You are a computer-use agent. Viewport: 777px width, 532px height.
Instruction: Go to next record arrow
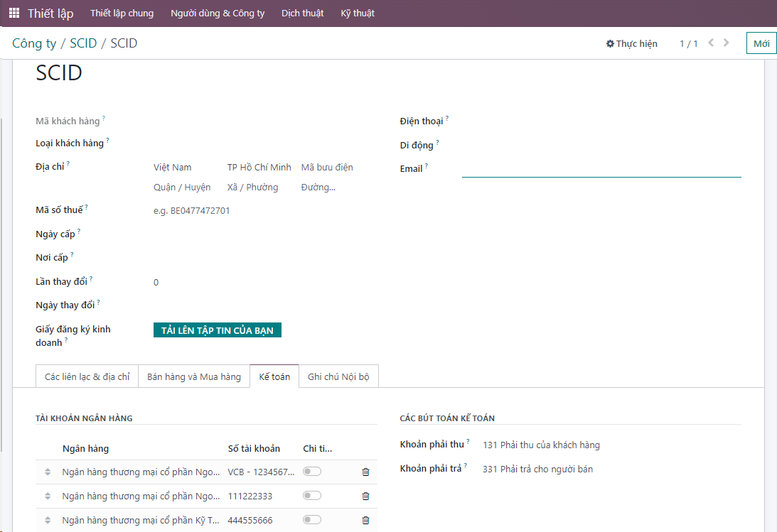click(727, 43)
